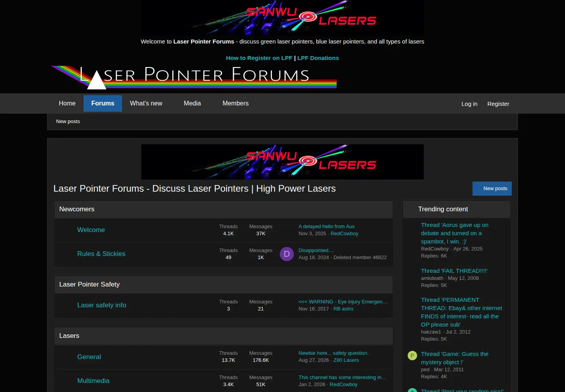Click the Sanwu Lasers banner above the forum title

[x=282, y=162]
